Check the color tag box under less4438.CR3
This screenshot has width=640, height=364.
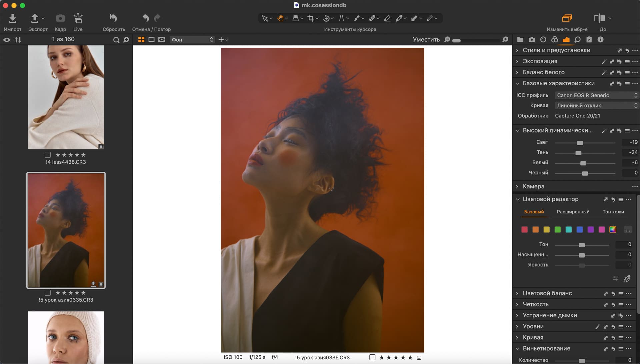pos(48,155)
